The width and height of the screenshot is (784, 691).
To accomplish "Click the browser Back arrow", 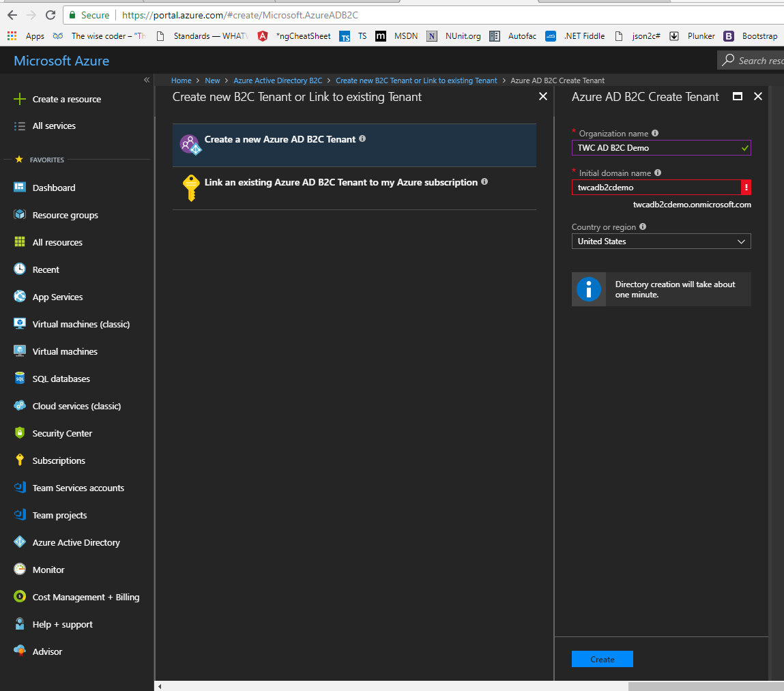I will (x=12, y=15).
